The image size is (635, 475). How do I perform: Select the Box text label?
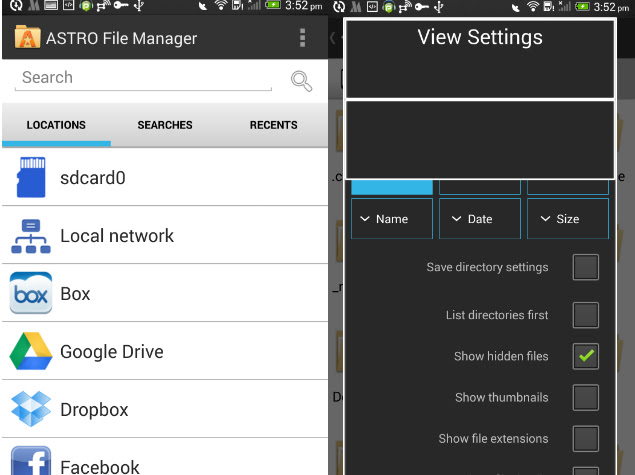click(75, 294)
